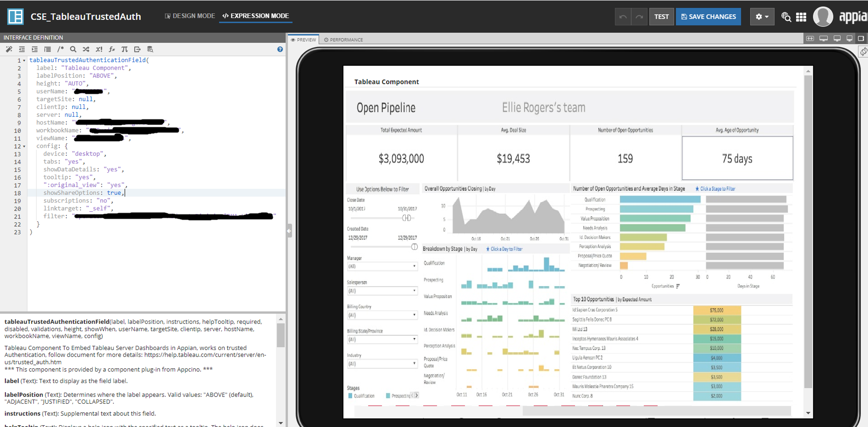Click the undo arrow button

623,17
